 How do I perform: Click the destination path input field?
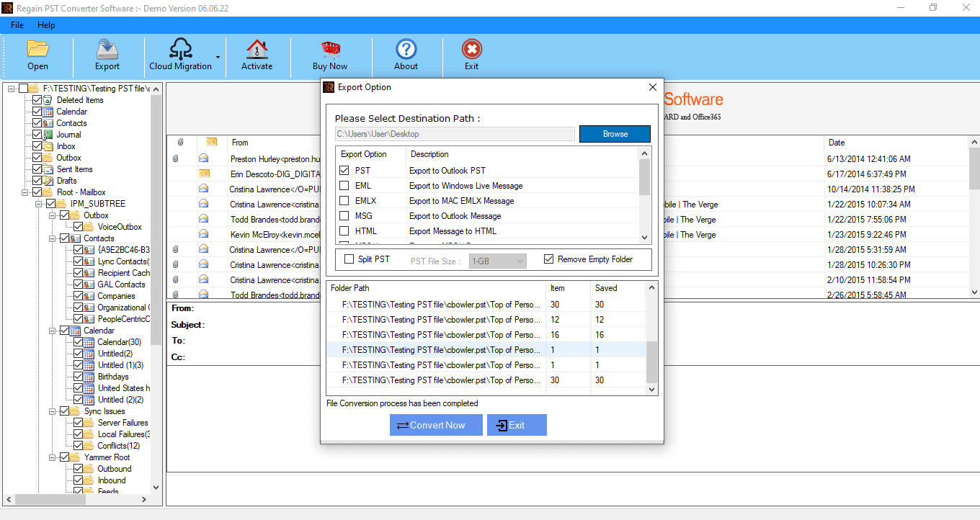(455, 134)
